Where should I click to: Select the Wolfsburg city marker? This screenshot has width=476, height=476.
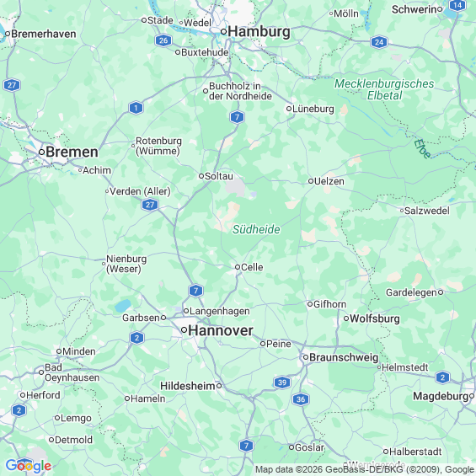tap(346, 318)
